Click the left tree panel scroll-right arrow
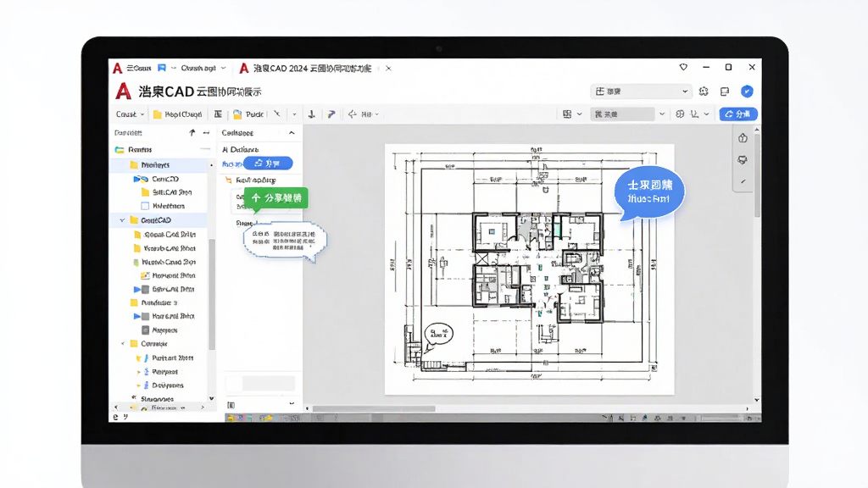This screenshot has width=868, height=488. coord(203,408)
